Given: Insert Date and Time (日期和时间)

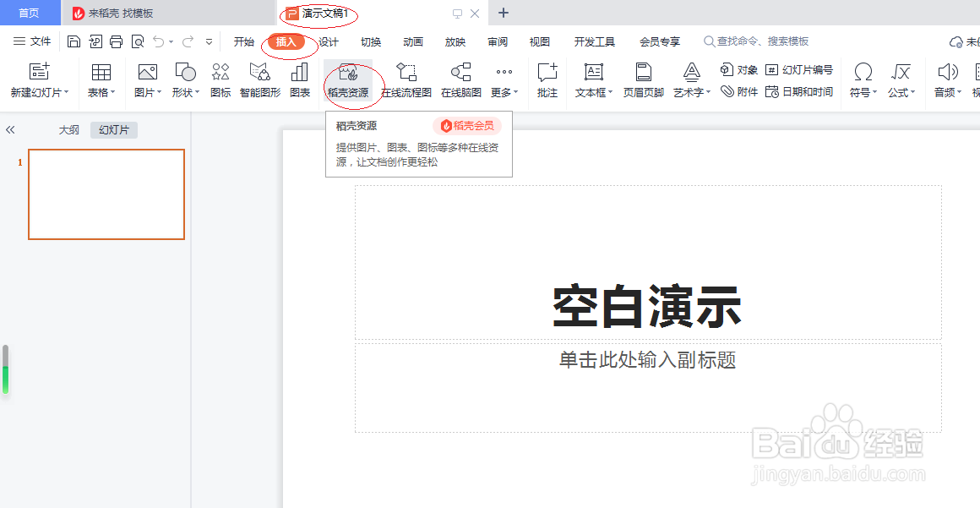Looking at the screenshot, I should point(799,91).
